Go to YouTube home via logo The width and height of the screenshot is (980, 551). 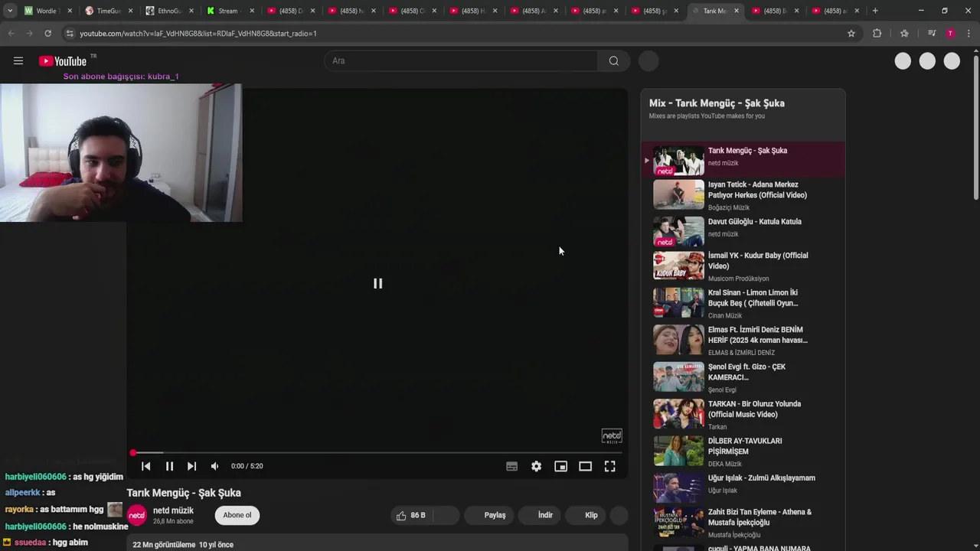(63, 61)
